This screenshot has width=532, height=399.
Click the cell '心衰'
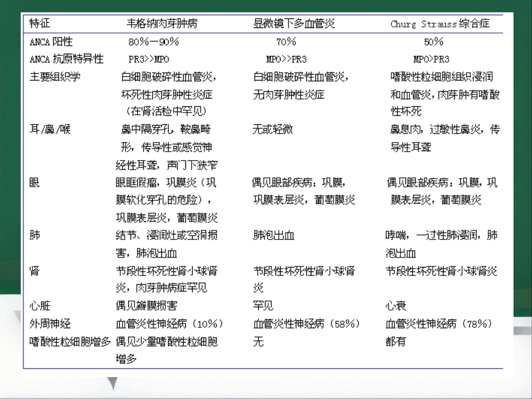[x=395, y=306]
